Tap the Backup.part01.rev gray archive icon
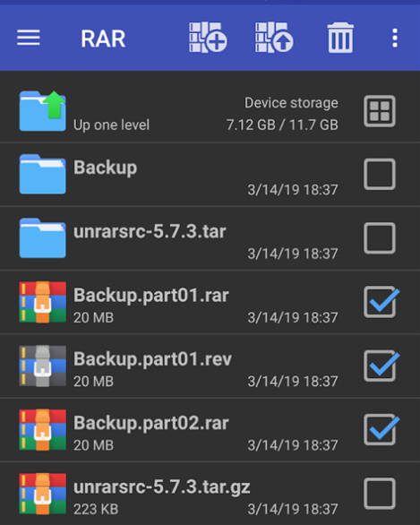The width and height of the screenshot is (420, 525). 42,366
